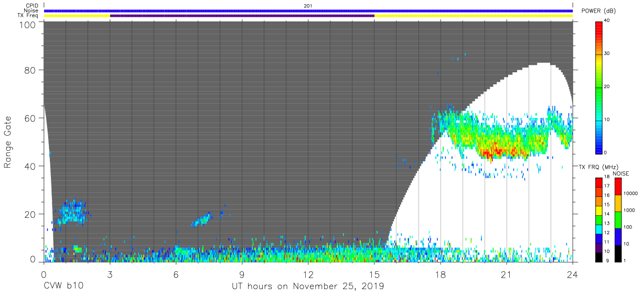Image resolution: width=644 pixels, height=297 pixels.
Task: Click the 'Range Gate' axis label
Action: click(x=8, y=142)
